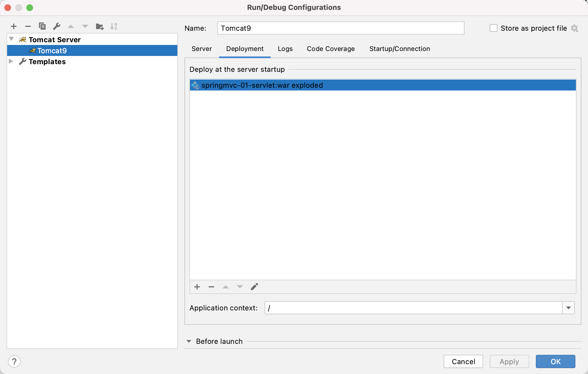Switch to the Server tab
588x374 pixels.
click(202, 49)
